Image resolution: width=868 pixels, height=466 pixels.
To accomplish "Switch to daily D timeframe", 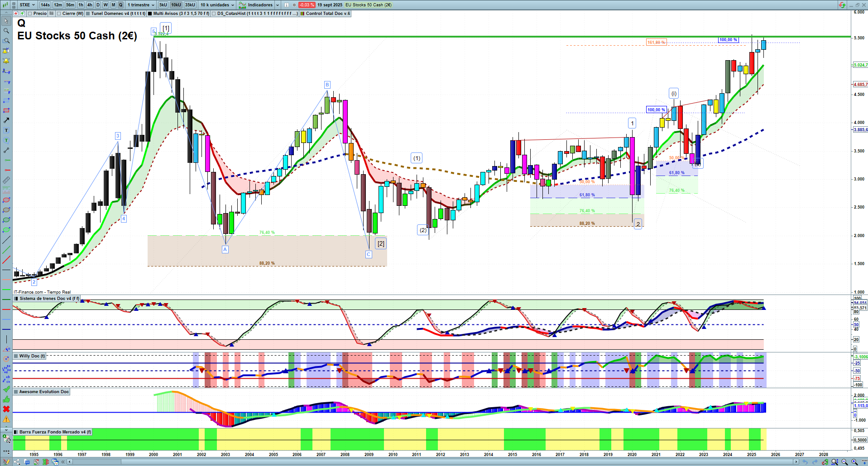I will point(98,5).
